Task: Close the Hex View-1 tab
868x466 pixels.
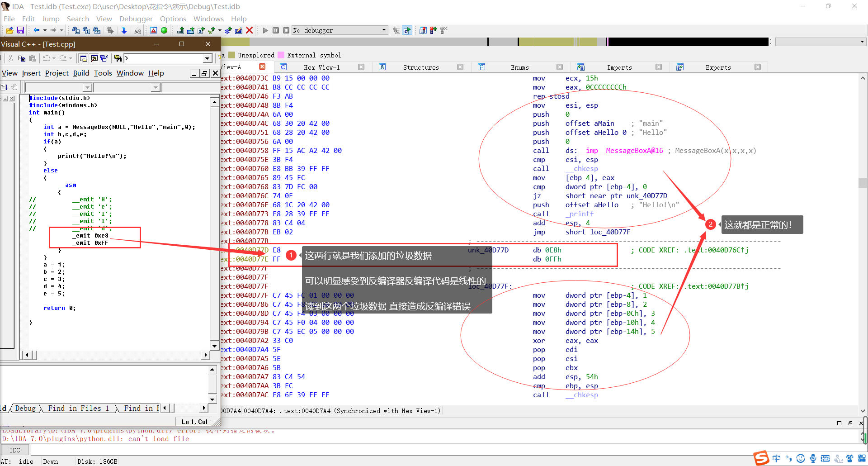Action: [361, 67]
